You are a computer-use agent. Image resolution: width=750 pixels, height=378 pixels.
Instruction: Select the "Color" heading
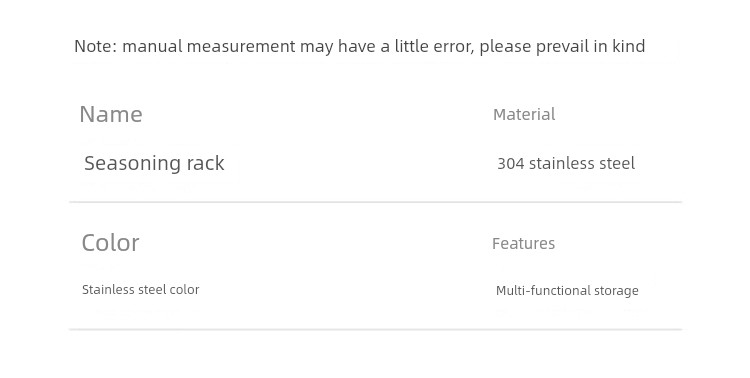[x=110, y=243]
